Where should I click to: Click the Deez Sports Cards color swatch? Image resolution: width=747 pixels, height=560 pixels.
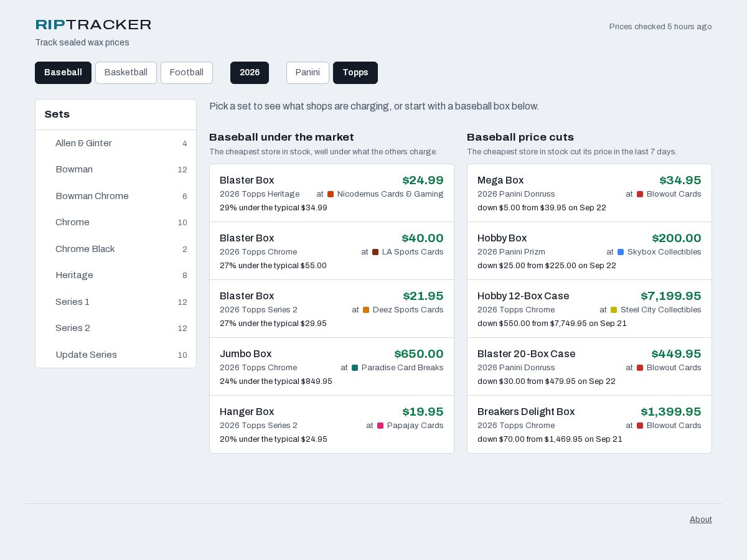coord(366,310)
